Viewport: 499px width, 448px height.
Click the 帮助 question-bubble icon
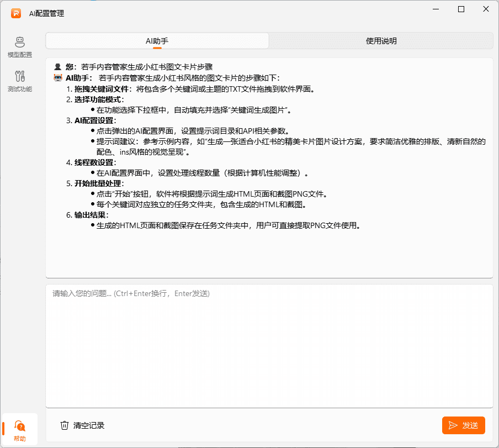[x=20, y=426]
